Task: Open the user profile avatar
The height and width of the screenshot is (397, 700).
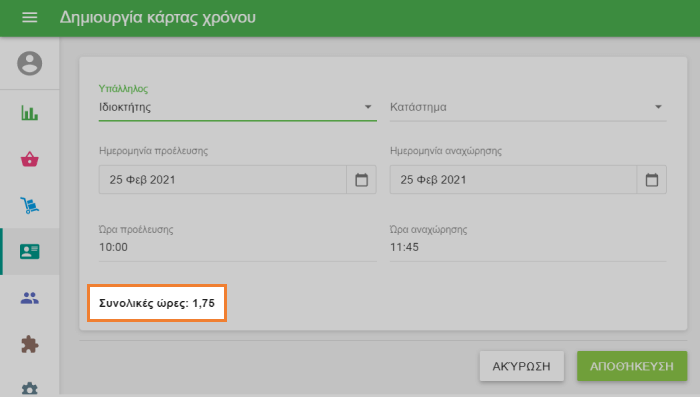Action: (29, 63)
